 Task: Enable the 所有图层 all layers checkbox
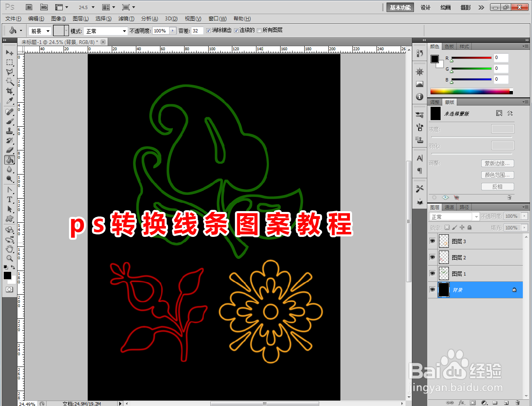[259, 30]
